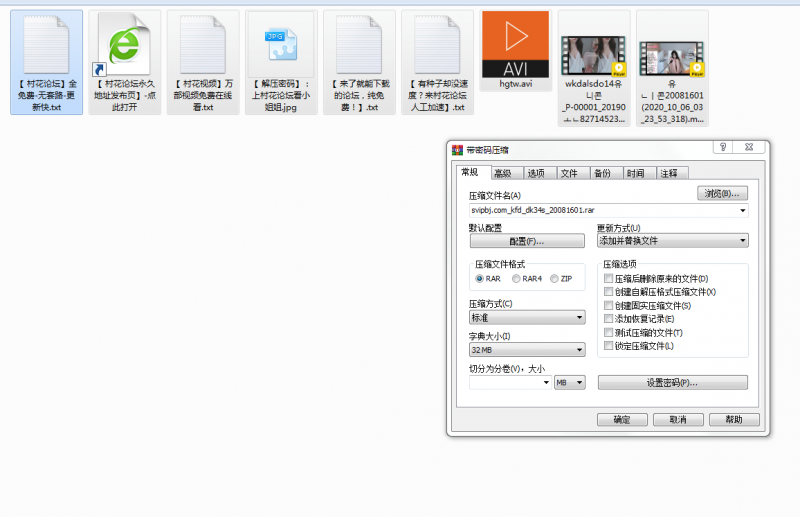The image size is (800, 517).
Task: Click the 取消 button
Action: coord(678,420)
